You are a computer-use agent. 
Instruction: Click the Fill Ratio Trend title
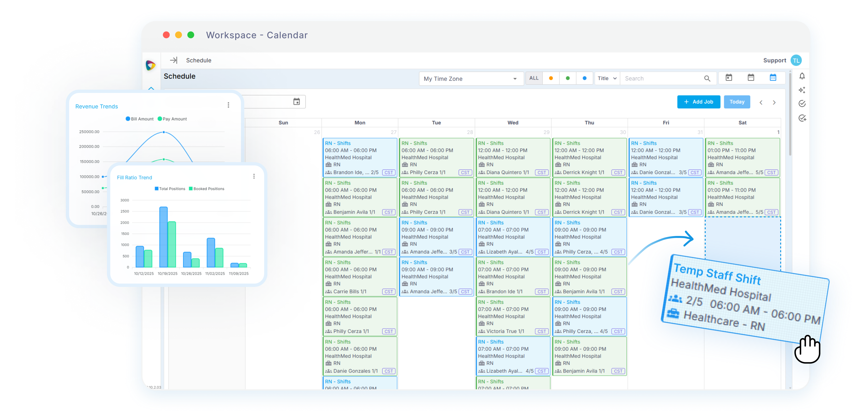tap(134, 178)
